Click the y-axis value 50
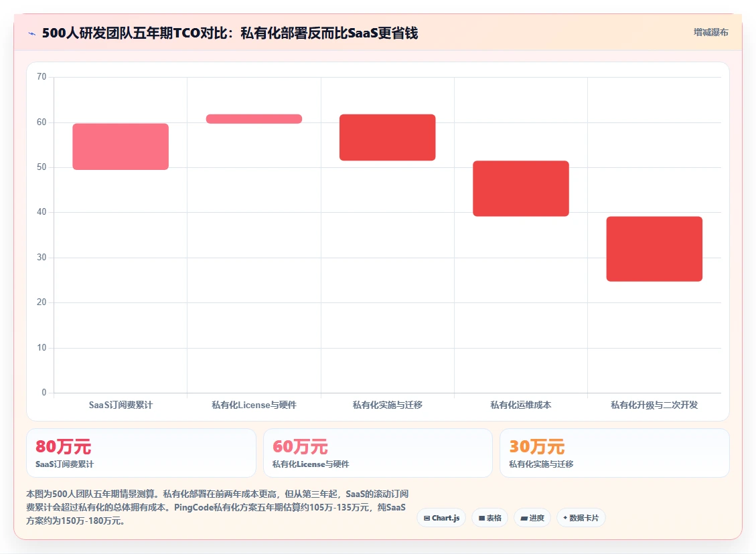 [x=42, y=167]
